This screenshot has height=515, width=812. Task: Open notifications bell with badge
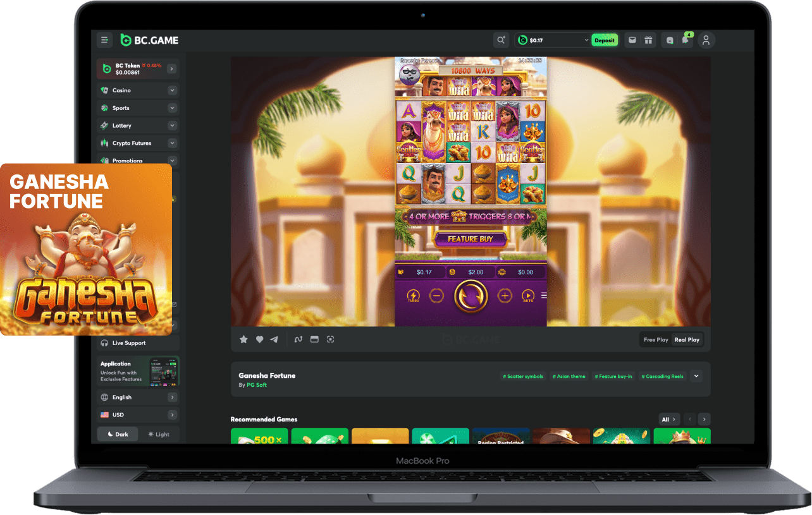pos(685,40)
